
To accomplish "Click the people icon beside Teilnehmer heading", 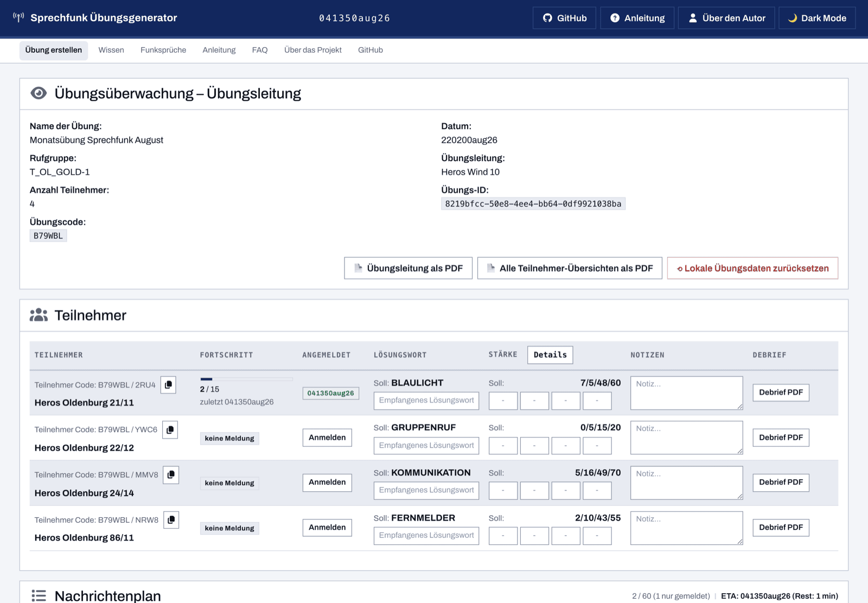I will point(39,315).
